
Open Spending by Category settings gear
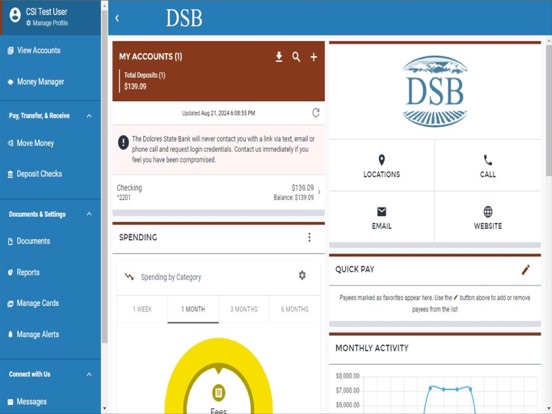302,275
